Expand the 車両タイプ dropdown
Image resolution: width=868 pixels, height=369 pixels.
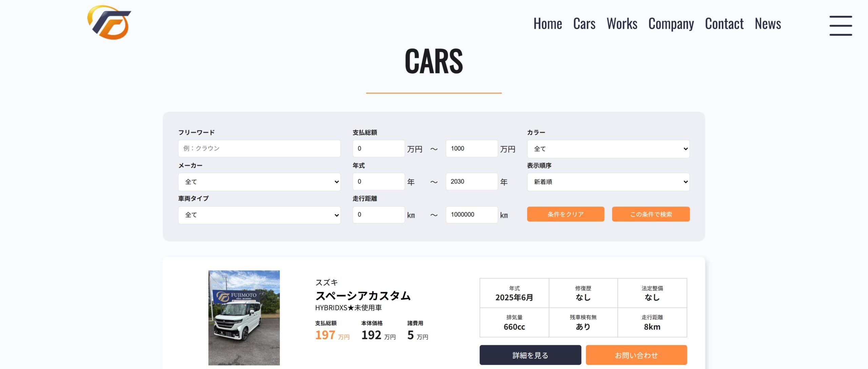click(259, 215)
